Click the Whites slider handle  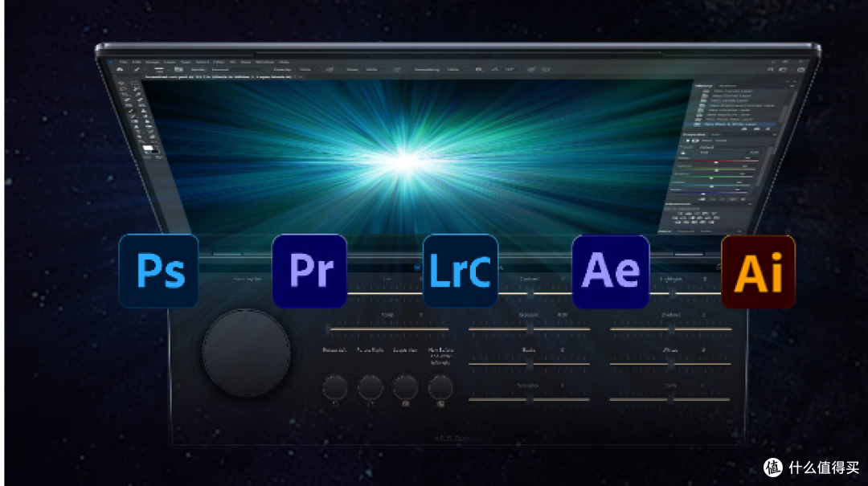[671, 364]
